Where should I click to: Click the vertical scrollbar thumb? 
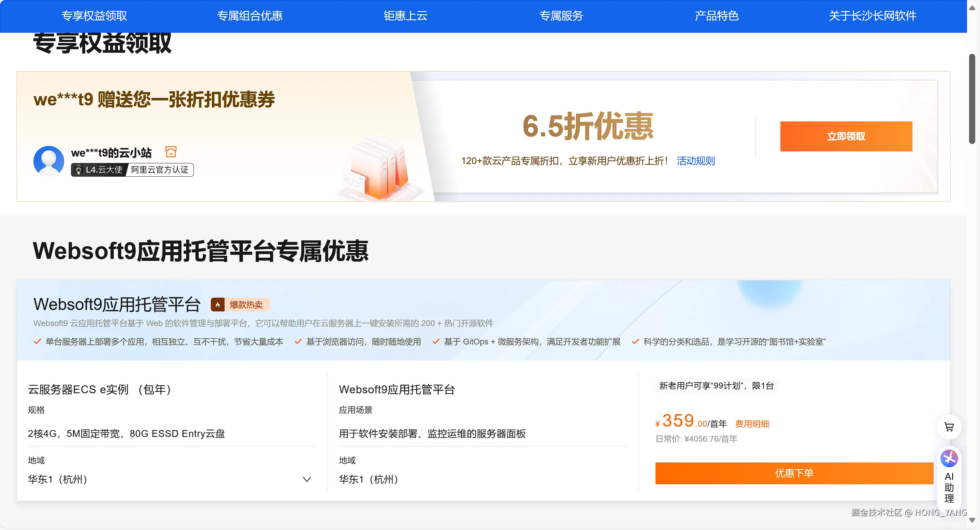[x=972, y=99]
